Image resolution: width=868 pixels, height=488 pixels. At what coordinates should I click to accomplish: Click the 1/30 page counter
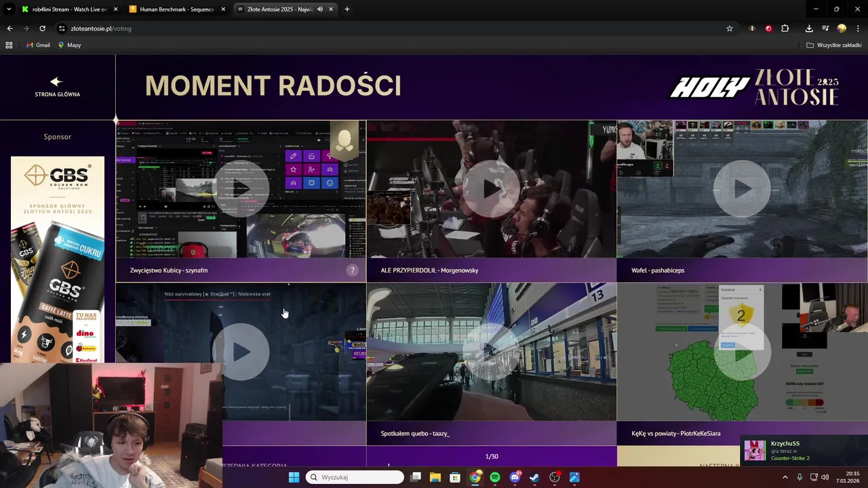[x=492, y=456]
